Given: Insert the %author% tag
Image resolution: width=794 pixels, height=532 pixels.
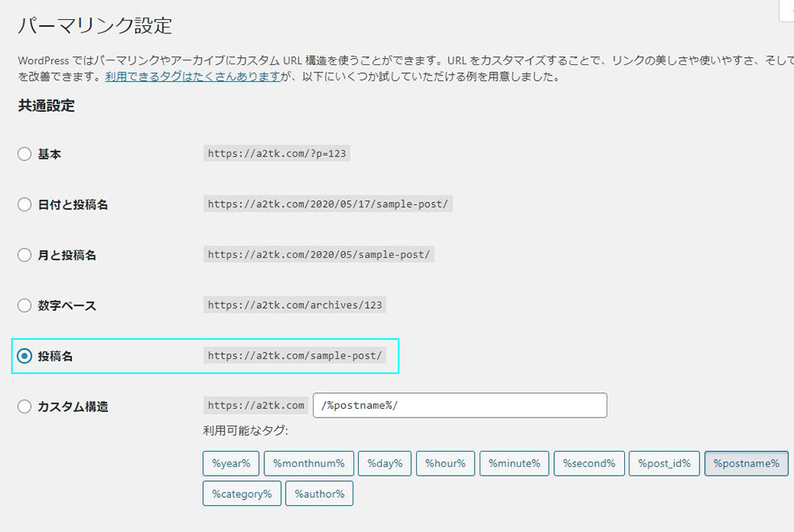Looking at the screenshot, I should [319, 494].
